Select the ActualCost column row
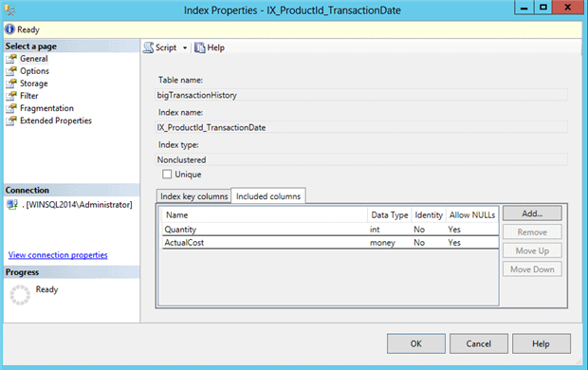Viewport: 588px width, 370px height. point(330,243)
